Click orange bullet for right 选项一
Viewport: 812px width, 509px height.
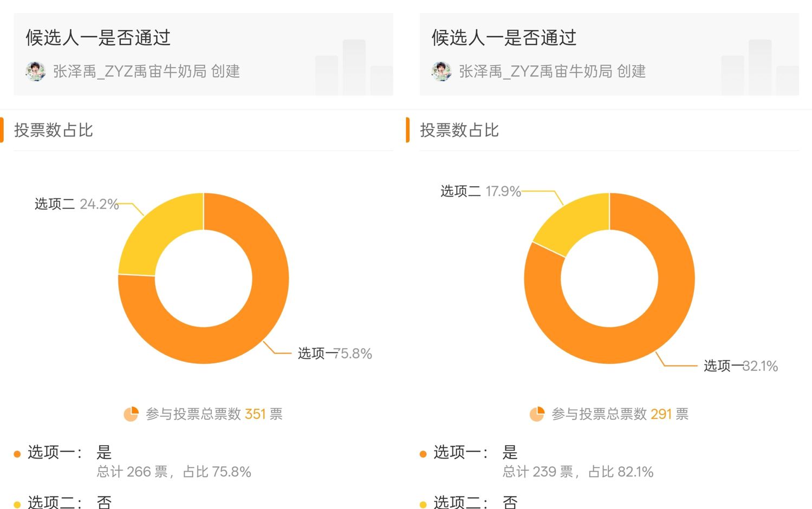423,454
